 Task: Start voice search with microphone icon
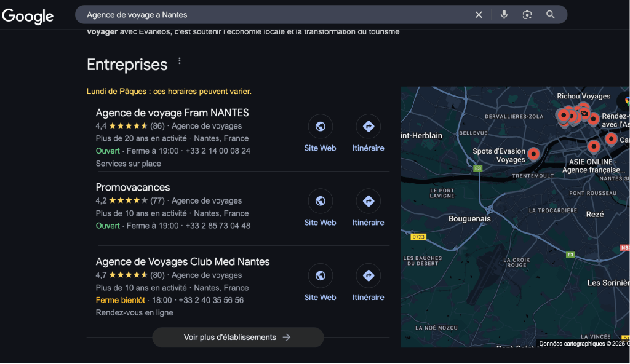click(x=504, y=15)
